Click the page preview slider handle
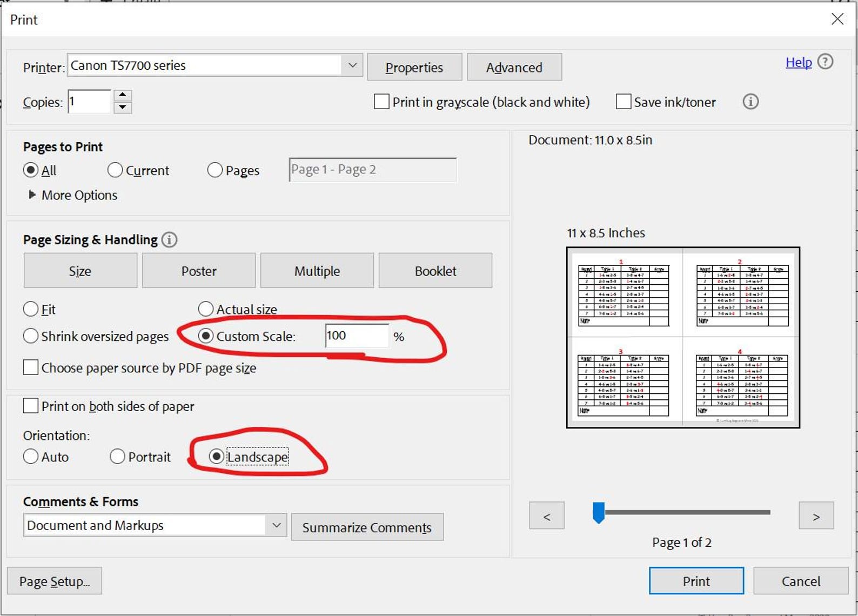This screenshot has height=616, width=858. [x=599, y=512]
